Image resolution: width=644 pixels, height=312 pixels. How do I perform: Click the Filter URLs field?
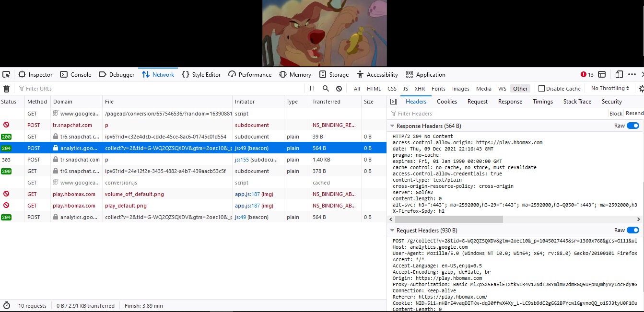161,89
